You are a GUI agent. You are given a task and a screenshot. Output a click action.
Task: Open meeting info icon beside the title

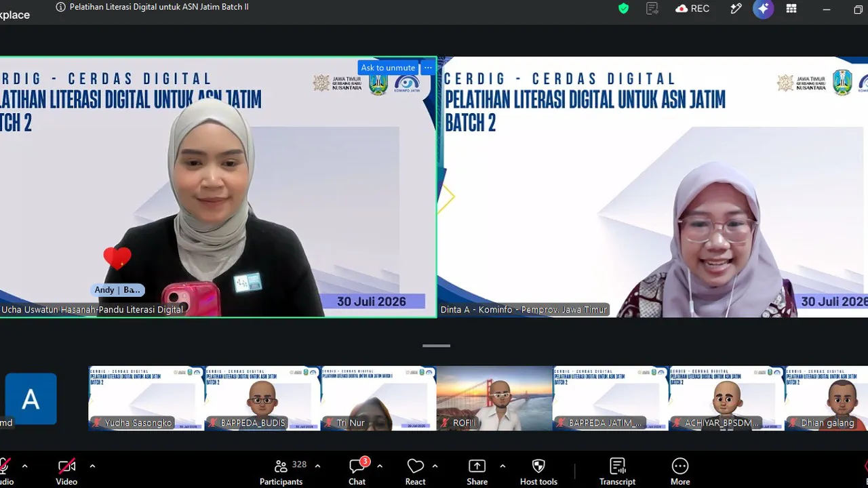click(62, 7)
